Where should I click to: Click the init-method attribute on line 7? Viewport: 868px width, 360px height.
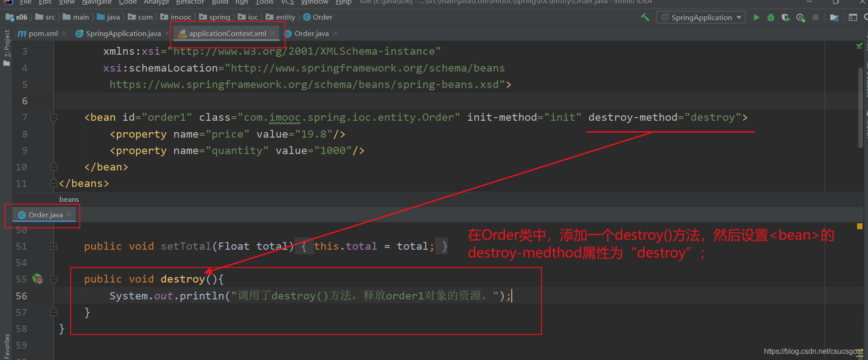pos(502,118)
